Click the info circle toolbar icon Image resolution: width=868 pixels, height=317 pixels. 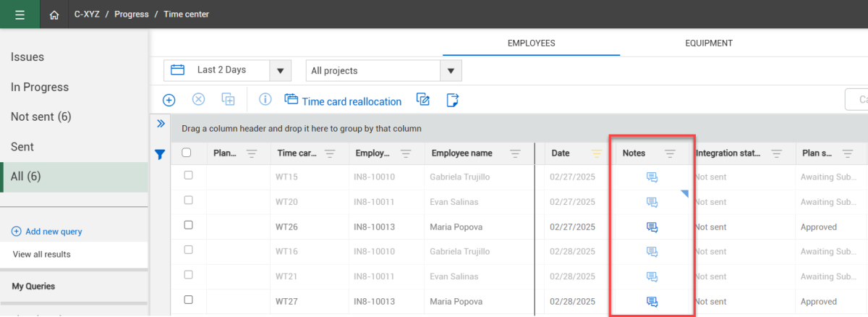tap(265, 100)
